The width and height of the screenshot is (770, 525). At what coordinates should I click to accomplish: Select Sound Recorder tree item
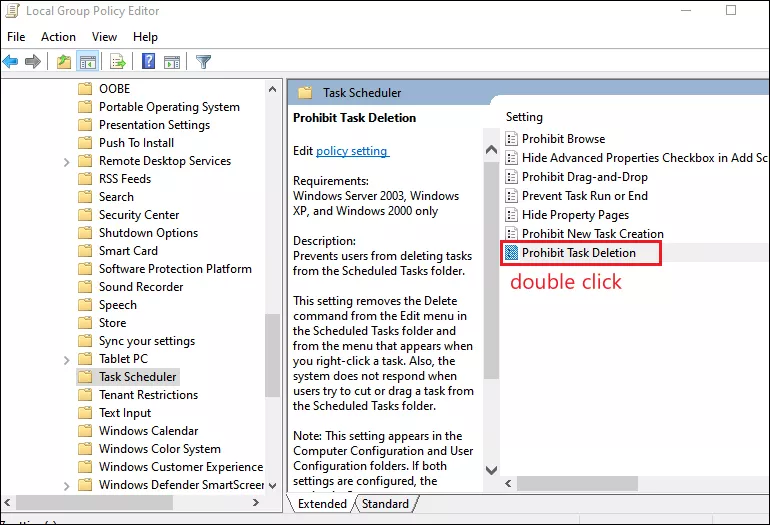pyautogui.click(x=141, y=287)
